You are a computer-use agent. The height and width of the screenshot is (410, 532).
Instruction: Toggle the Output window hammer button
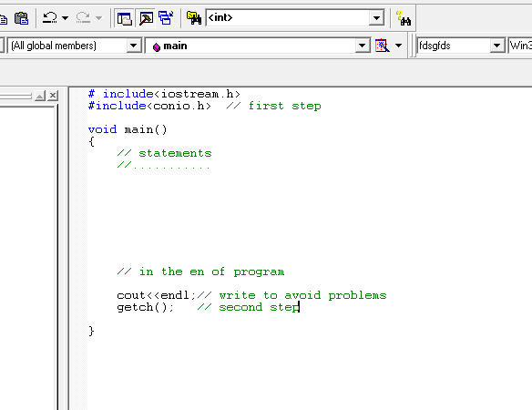[x=146, y=18]
